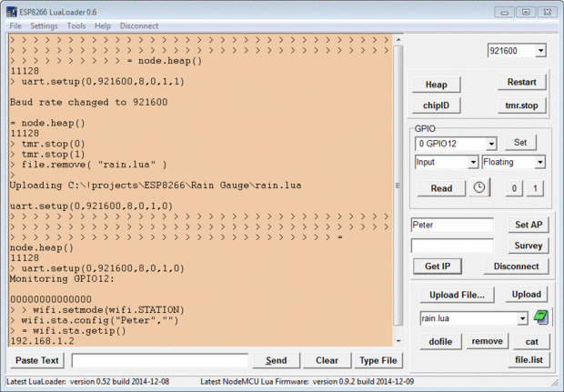Click the remove button
The width and height of the screenshot is (564, 392).
[x=488, y=341]
